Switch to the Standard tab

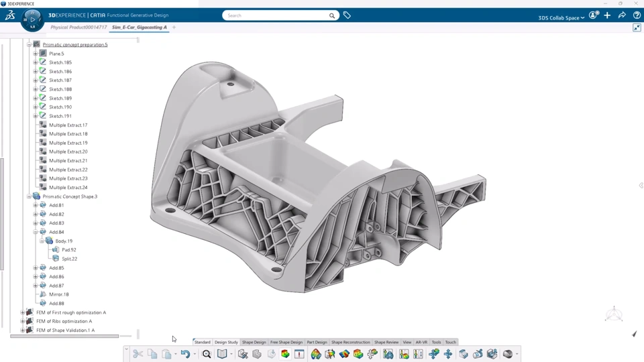click(202, 342)
